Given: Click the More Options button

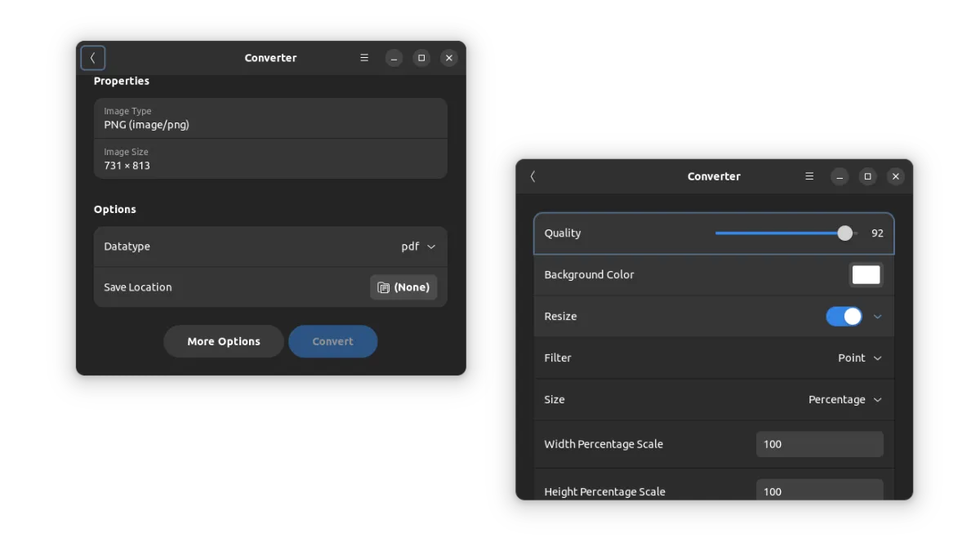Looking at the screenshot, I should (x=223, y=341).
